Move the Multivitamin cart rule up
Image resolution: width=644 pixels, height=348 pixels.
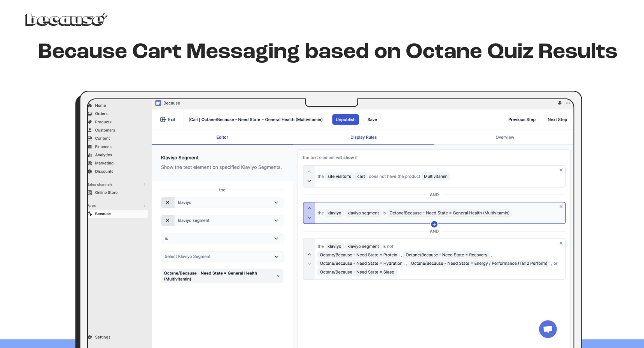pos(309,172)
